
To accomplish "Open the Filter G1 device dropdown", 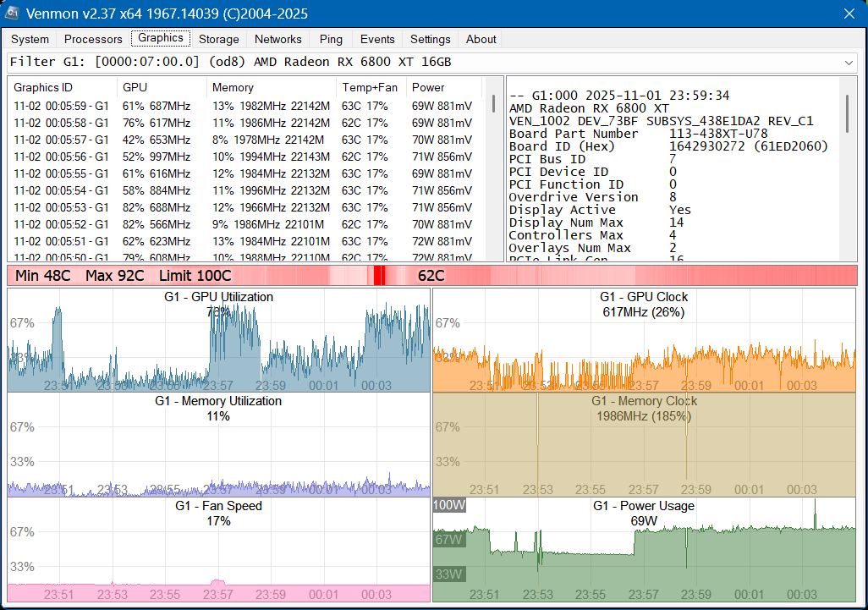I will point(855,61).
